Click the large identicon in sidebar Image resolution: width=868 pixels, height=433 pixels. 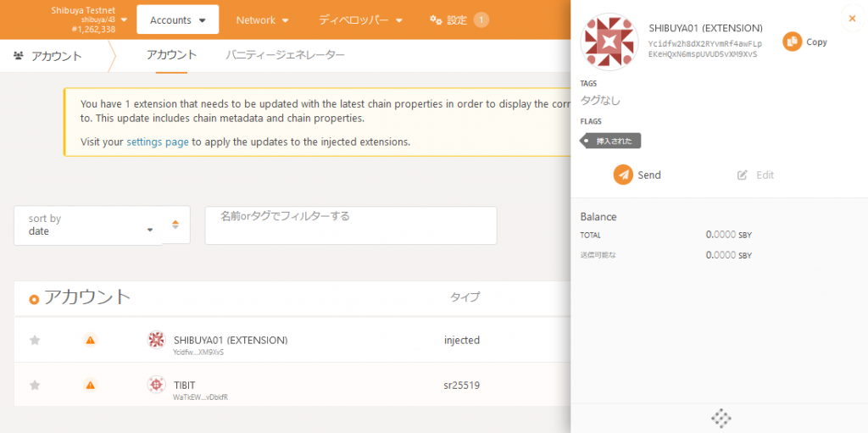(x=608, y=42)
